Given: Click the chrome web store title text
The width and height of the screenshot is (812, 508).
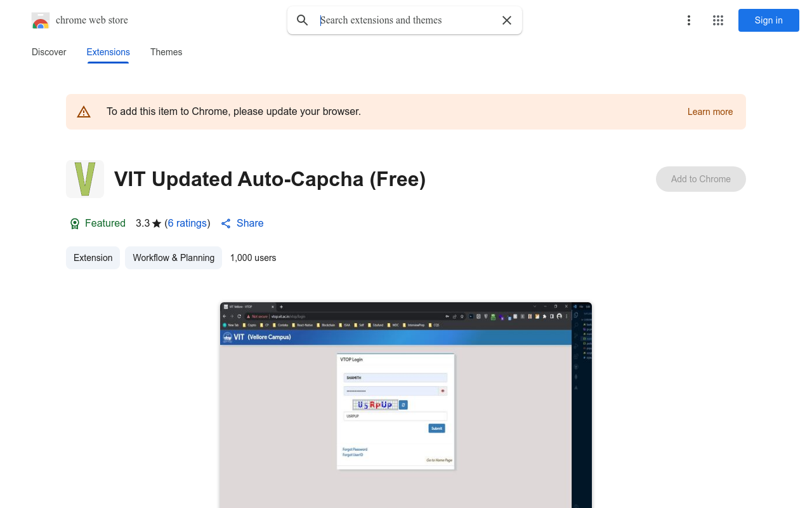Looking at the screenshot, I should click(x=92, y=20).
